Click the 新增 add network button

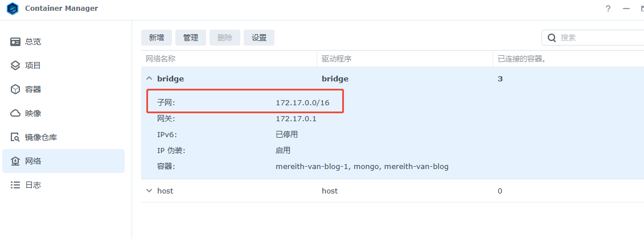(157, 38)
